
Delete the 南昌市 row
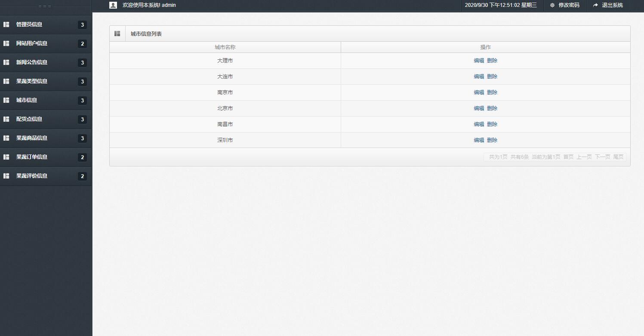tap(492, 124)
